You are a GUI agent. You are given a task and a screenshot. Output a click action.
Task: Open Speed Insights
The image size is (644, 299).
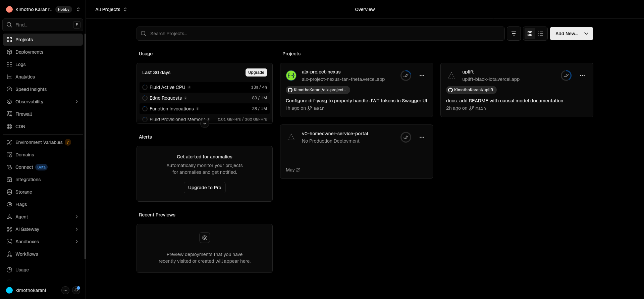pos(43,89)
